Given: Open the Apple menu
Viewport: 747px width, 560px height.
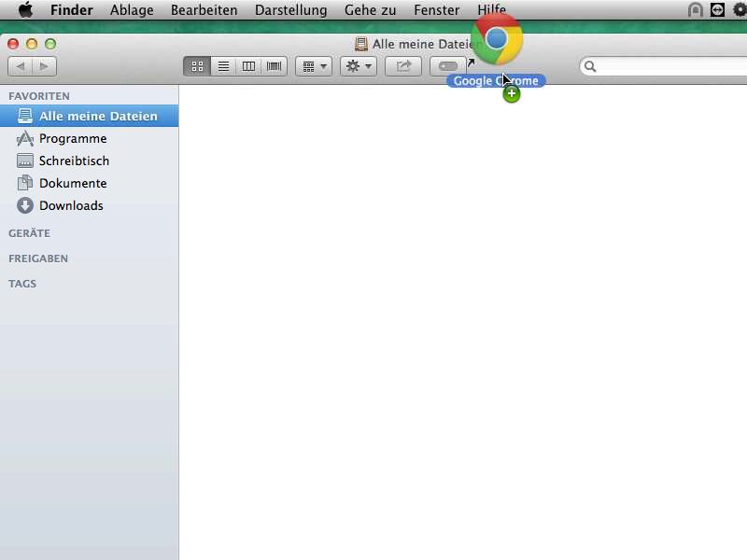Looking at the screenshot, I should 26,9.
